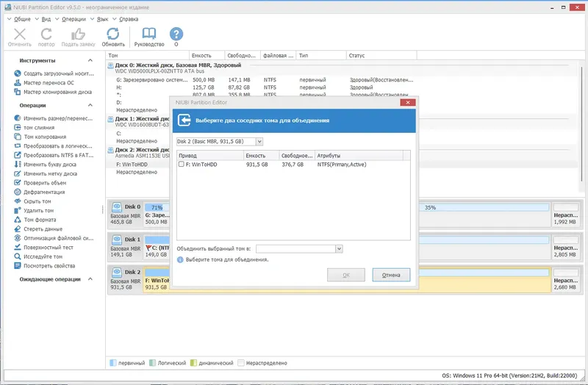This screenshot has height=385, width=588.
Task: Click Посмотреть свойства icon
Action: [x=17, y=266]
